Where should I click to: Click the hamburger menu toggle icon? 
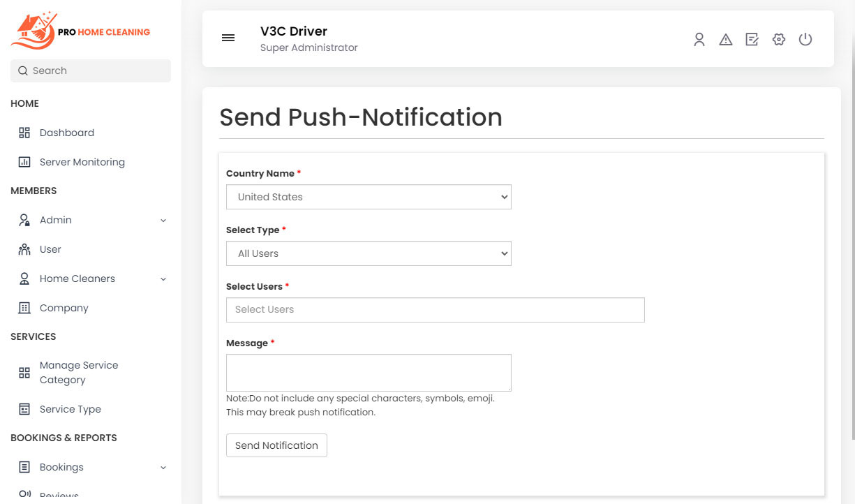tap(228, 38)
